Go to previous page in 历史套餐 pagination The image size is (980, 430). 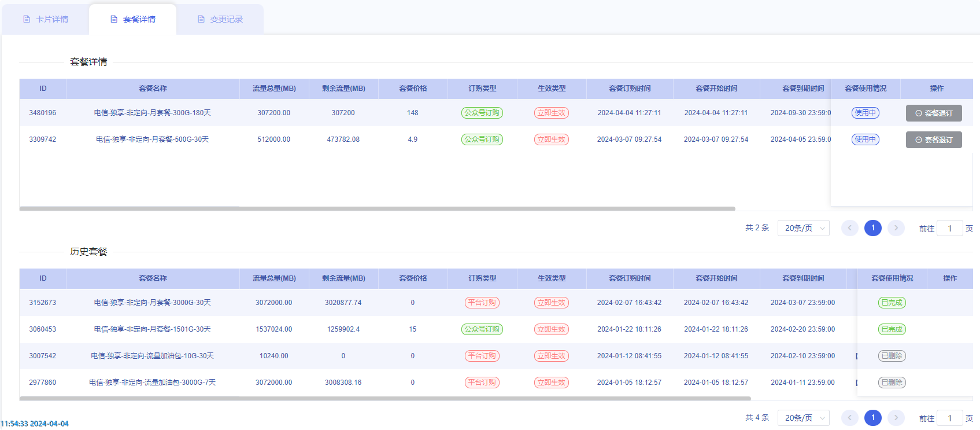[x=849, y=418]
